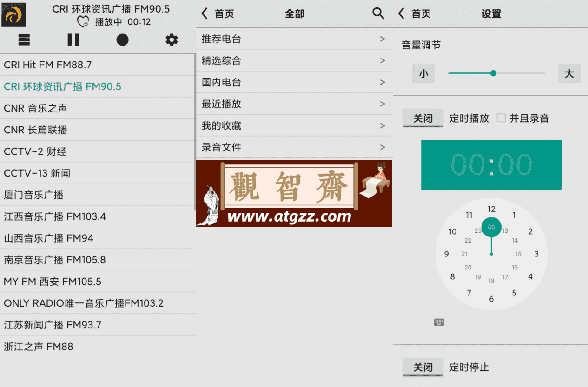Viewport: 588px width, 387px height.
Task: Pause the playing radio station
Action: click(73, 40)
